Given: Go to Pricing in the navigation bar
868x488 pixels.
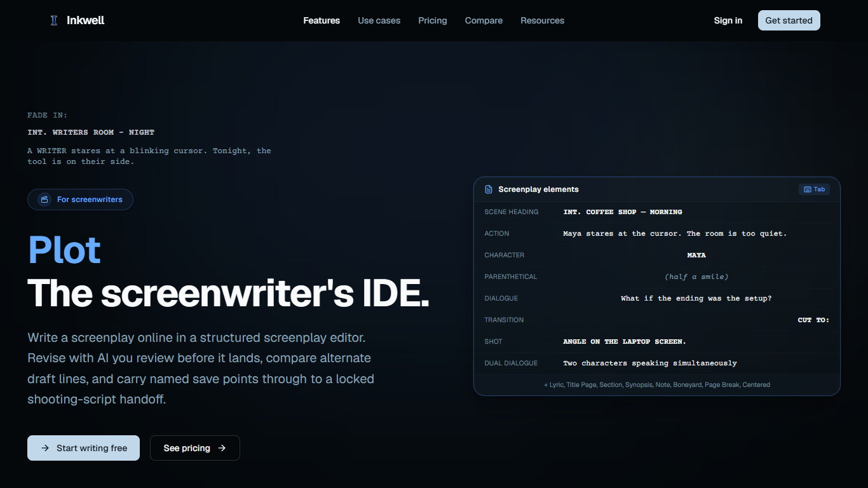Looking at the screenshot, I should pyautogui.click(x=433, y=20).
